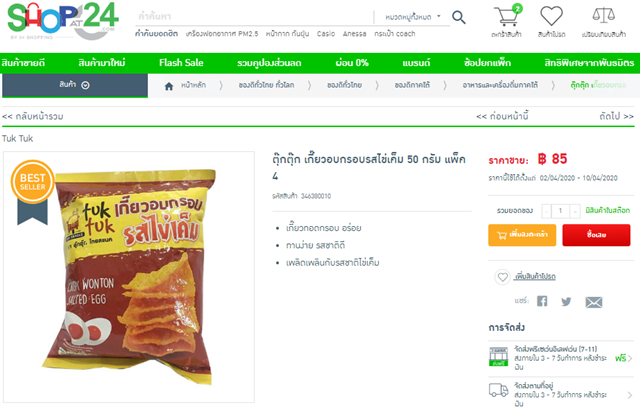Decrease quantity with the minus stepper
640x409 pixels.
547,211
